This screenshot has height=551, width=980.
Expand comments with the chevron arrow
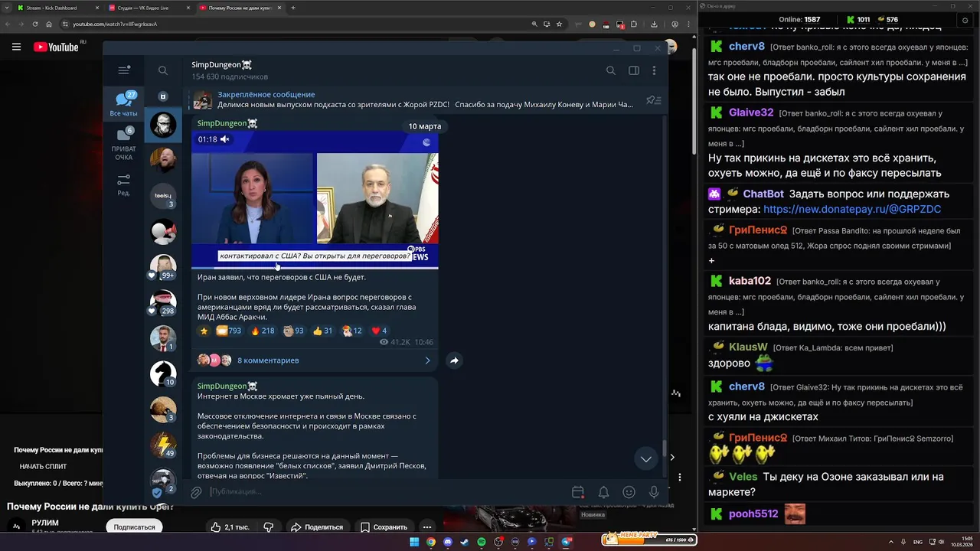coord(427,360)
